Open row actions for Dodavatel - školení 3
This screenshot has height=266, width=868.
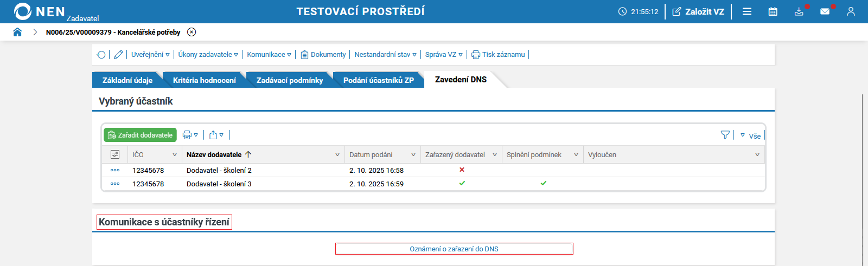(x=115, y=184)
